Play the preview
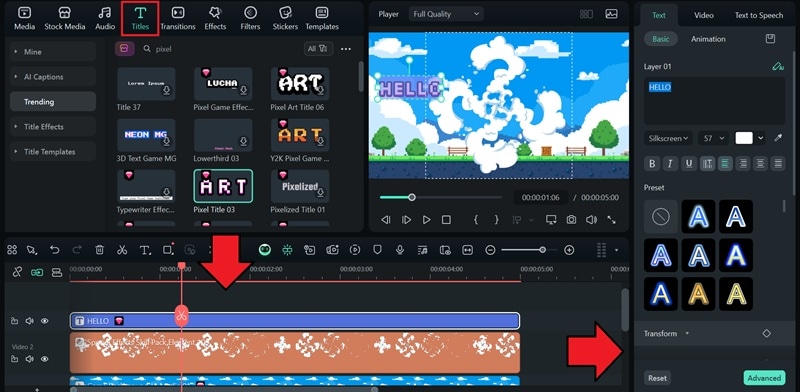Viewport: 800px width, 392px height. [427, 220]
